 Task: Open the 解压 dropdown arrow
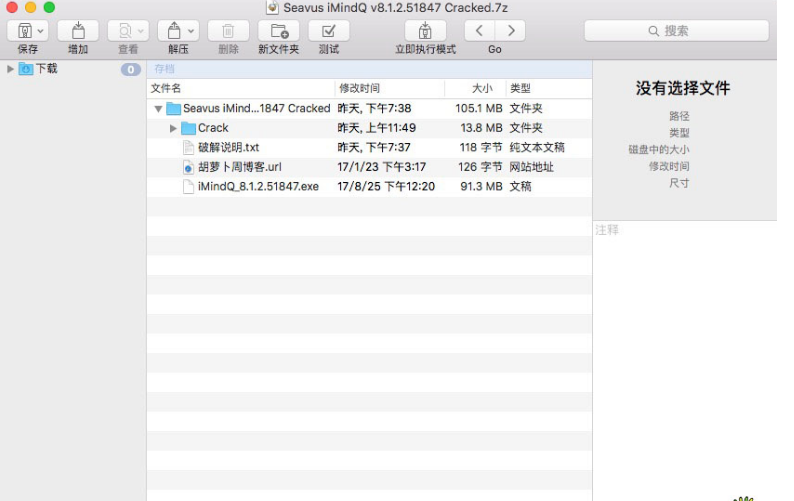point(191,31)
